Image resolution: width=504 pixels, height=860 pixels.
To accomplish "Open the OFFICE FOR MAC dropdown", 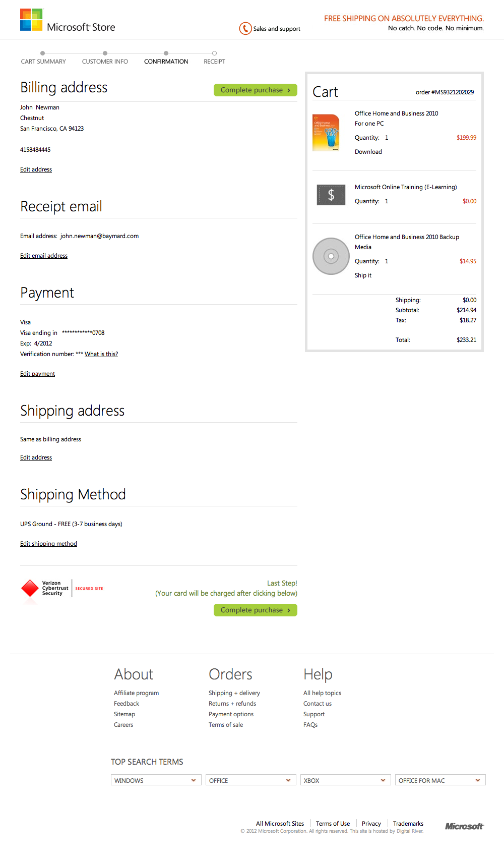I will tap(439, 780).
